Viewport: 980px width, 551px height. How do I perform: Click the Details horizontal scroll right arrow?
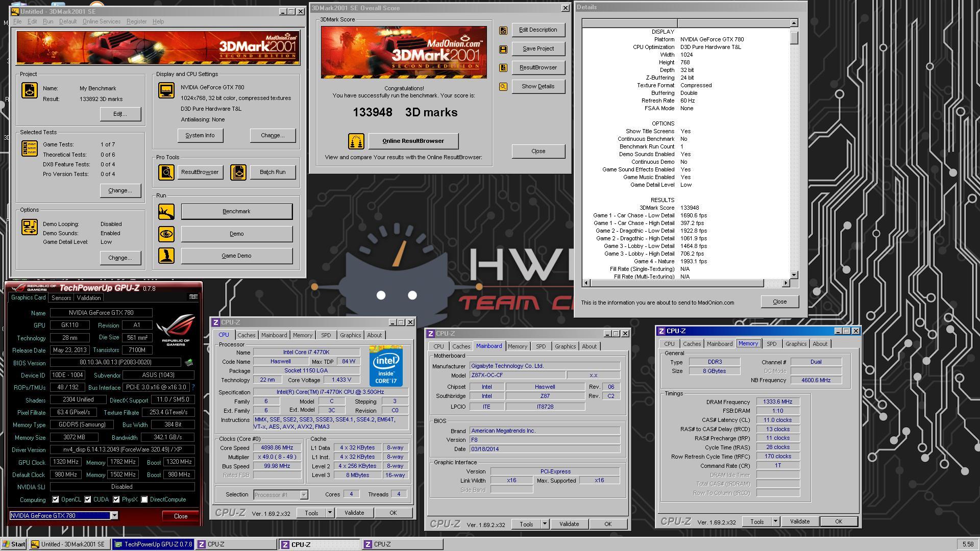point(786,283)
